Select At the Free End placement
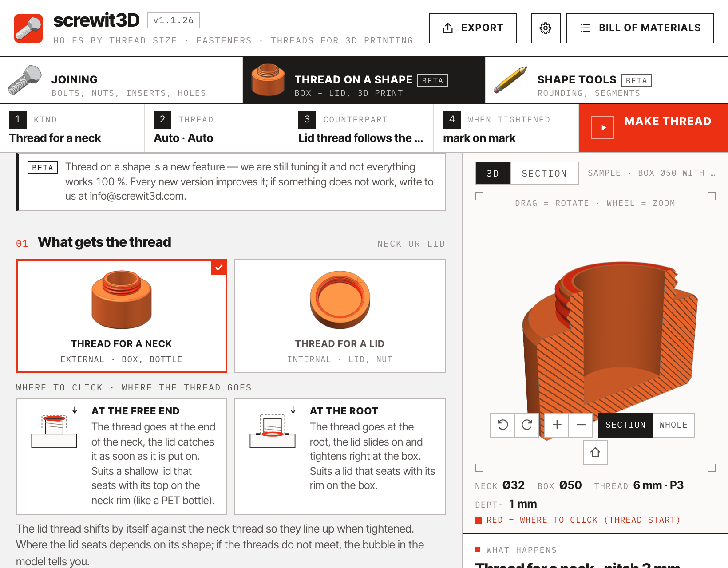This screenshot has width=728, height=568. click(122, 457)
